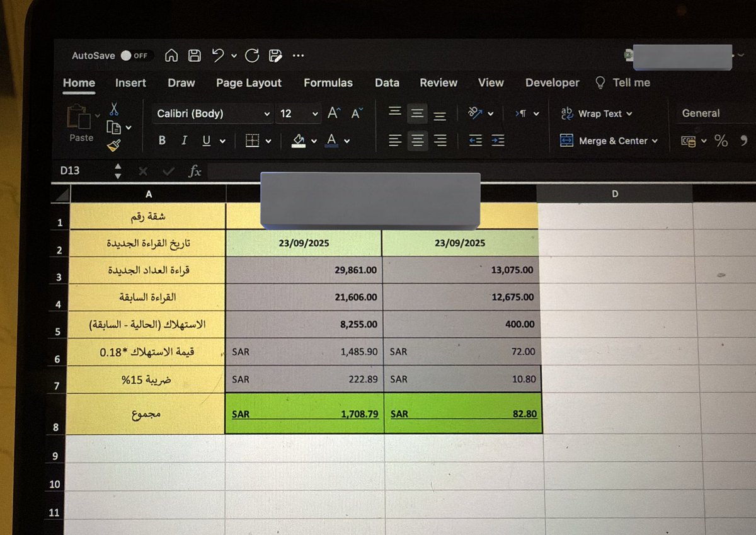The height and width of the screenshot is (535, 756).
Task: Open the Undo history dropdown arrow
Action: tap(234, 56)
